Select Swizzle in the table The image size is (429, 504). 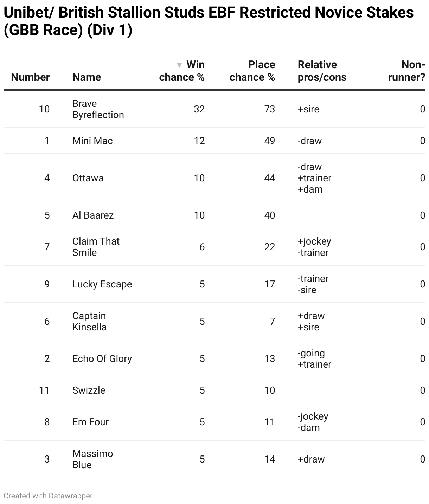89,390
